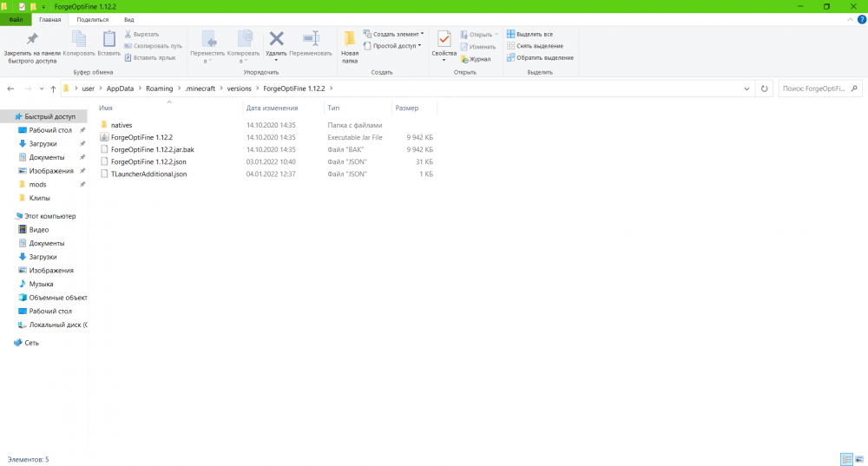
Task: Click Roaming in the address path
Action: [160, 89]
